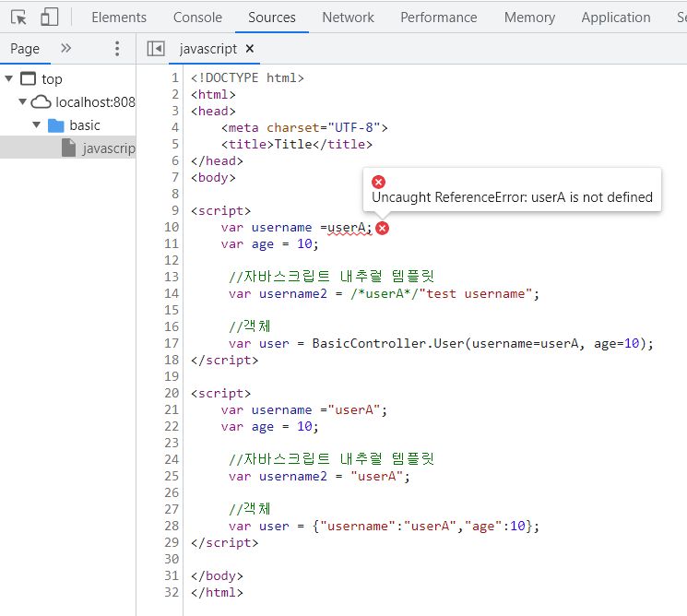Click the error icon inside the tooltip
This screenshot has width=687, height=616.
point(379,182)
